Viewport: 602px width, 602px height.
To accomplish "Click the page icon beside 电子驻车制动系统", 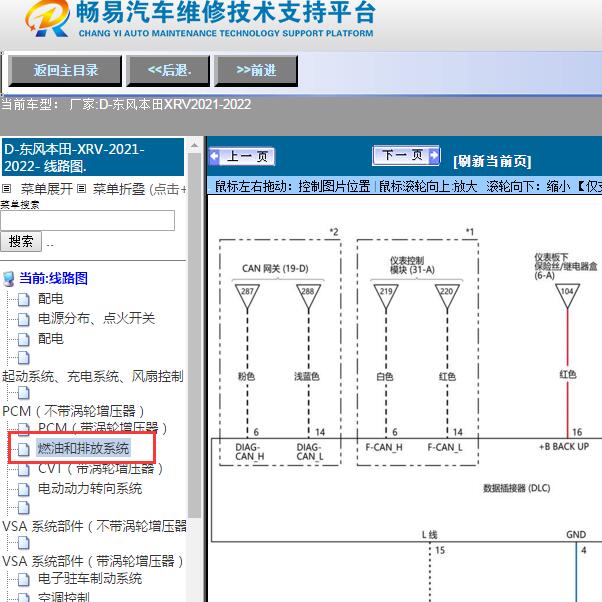I will tap(23, 579).
